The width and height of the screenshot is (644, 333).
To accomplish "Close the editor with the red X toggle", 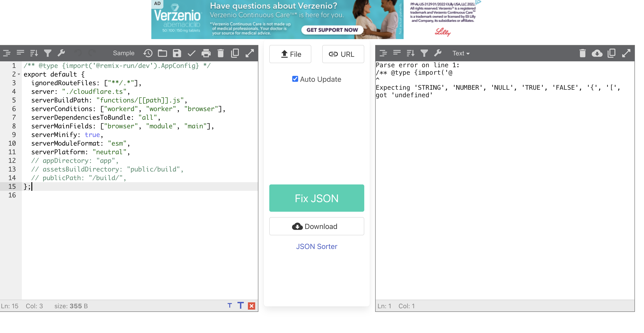I will click(x=252, y=305).
